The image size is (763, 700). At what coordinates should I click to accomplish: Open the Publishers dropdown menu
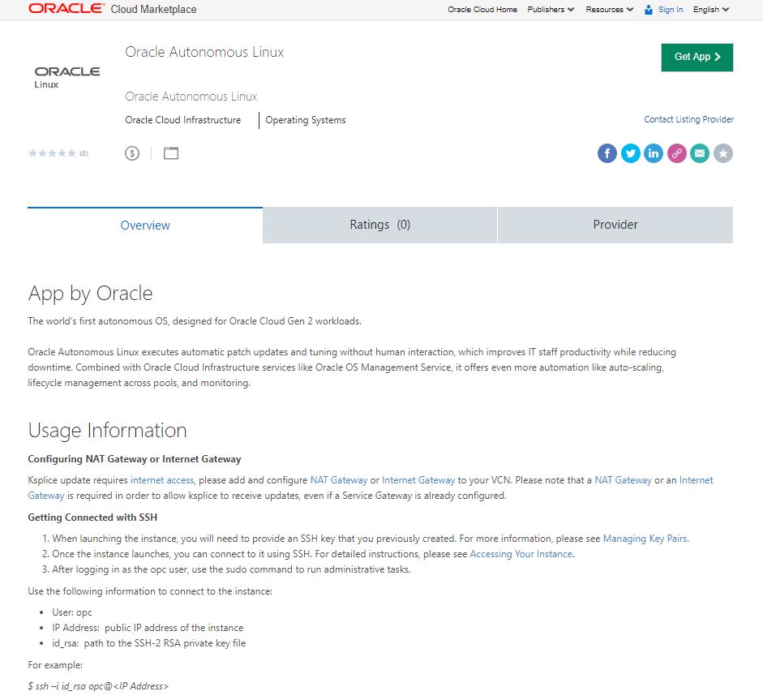[x=550, y=10]
